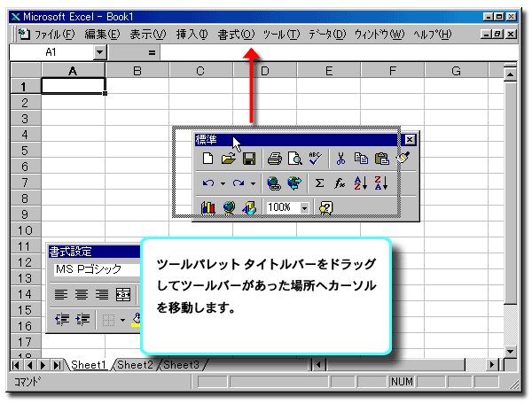Viewport: 532px width, 404px height.
Task: Open Print Preview magnifier icon
Action: coord(295,159)
